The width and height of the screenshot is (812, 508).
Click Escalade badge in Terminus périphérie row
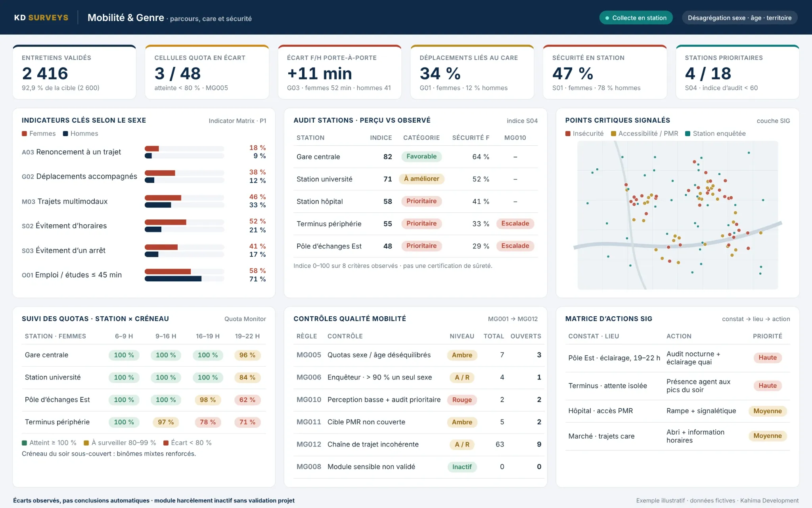[x=515, y=223]
